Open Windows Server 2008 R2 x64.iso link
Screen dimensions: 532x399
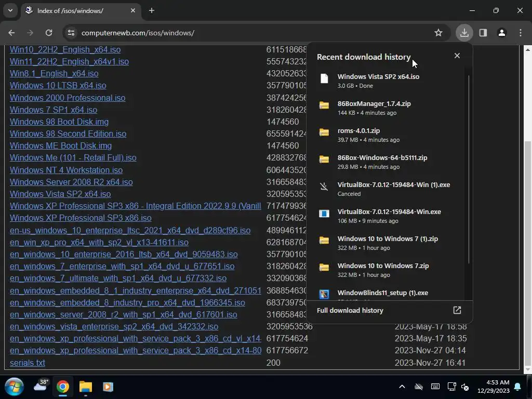coord(71,182)
